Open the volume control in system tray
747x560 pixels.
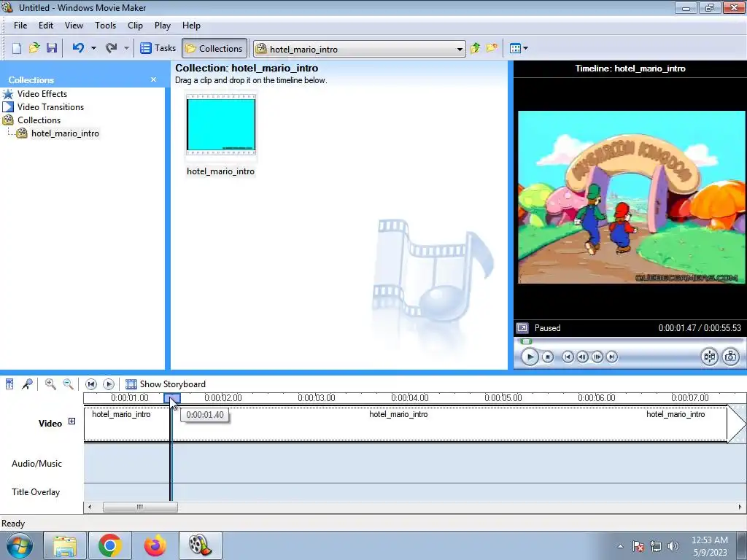tap(673, 546)
